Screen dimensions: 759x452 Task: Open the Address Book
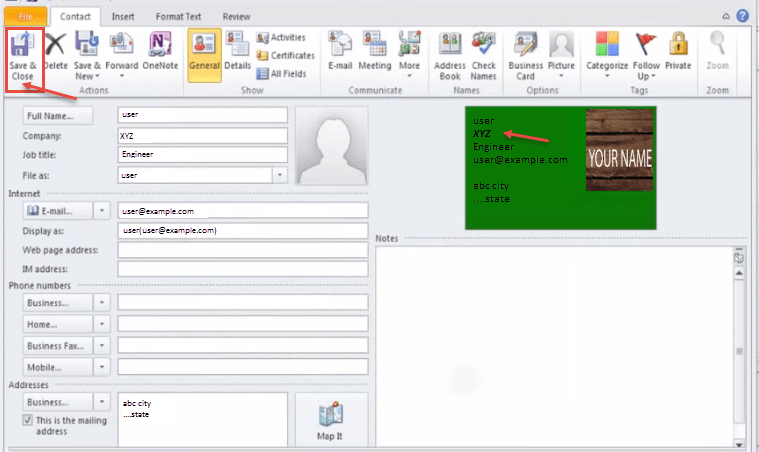coord(450,56)
